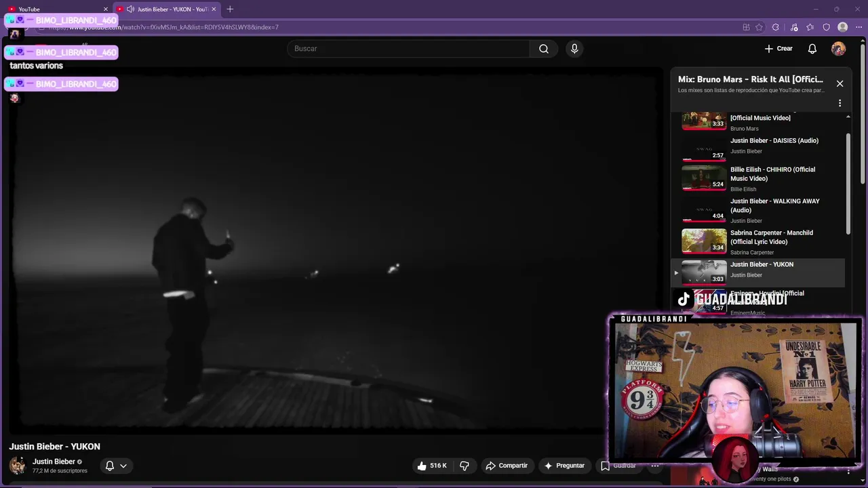Click the tab audio speaker icon

point(130,9)
